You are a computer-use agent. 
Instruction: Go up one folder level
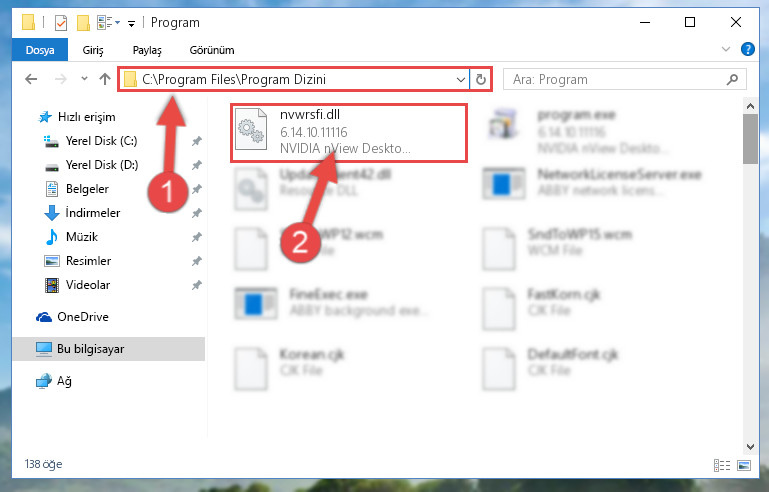coord(104,79)
